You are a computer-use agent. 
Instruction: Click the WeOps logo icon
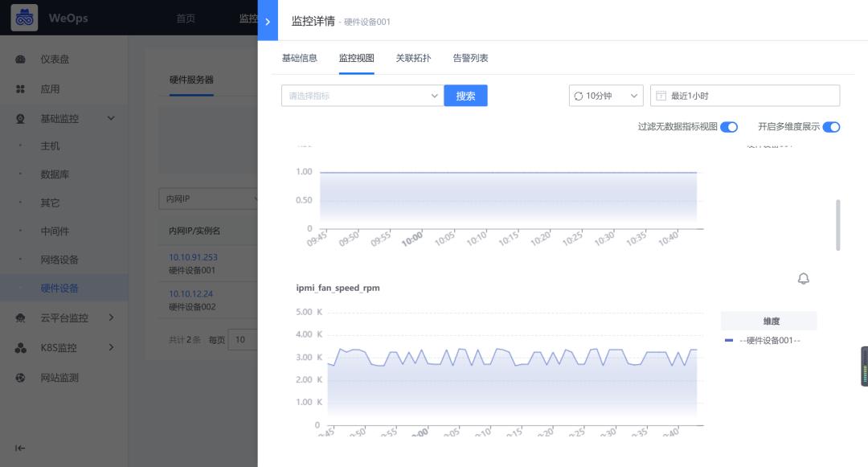[24, 17]
